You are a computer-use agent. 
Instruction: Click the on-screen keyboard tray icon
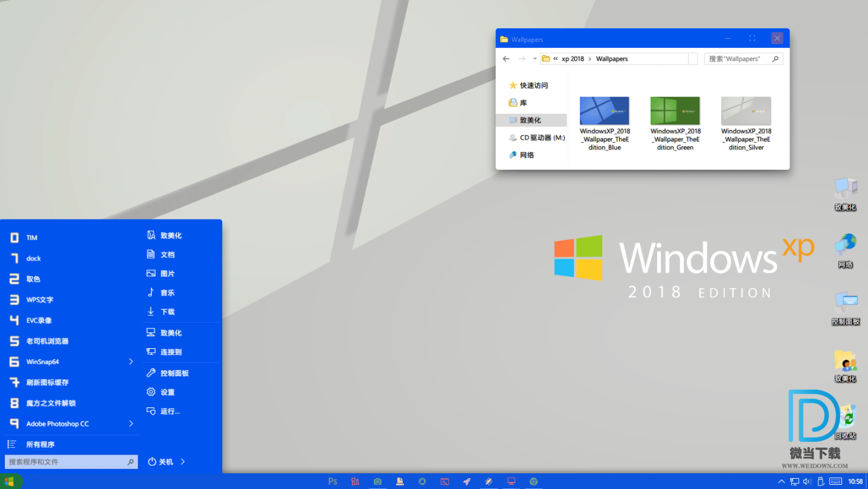tap(836, 482)
